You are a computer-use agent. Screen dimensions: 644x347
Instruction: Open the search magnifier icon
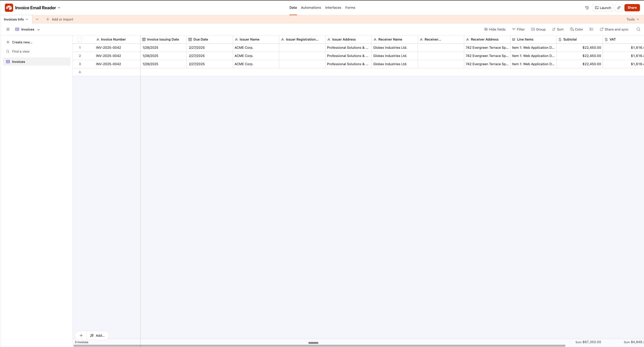click(638, 30)
